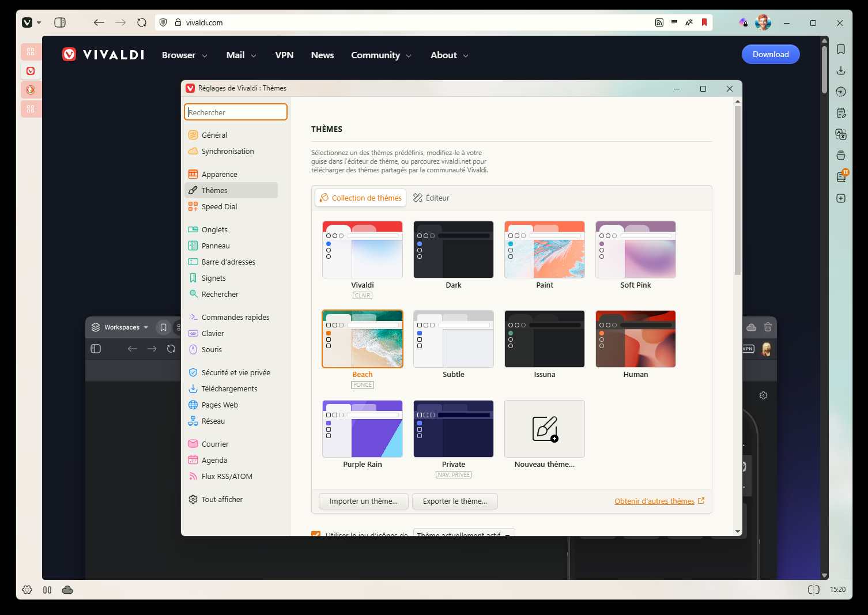
Task: Open the RSS feed icon in address bar
Action: pos(659,22)
